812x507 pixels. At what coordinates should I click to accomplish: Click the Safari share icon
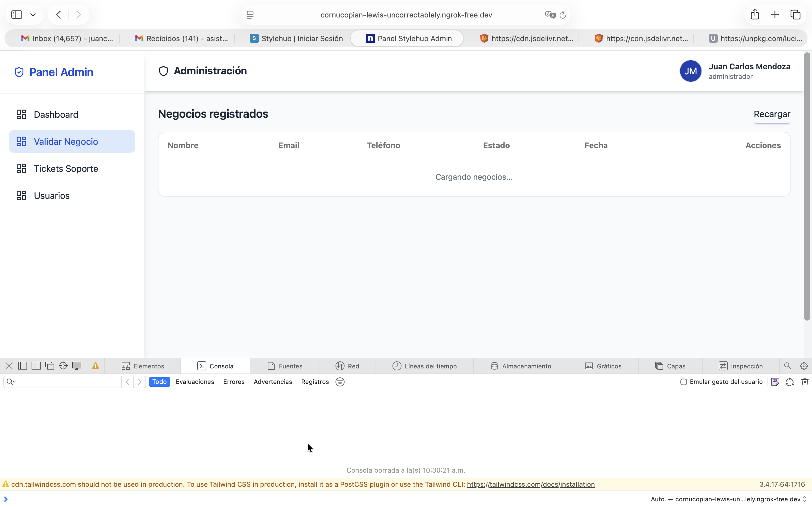(754, 14)
